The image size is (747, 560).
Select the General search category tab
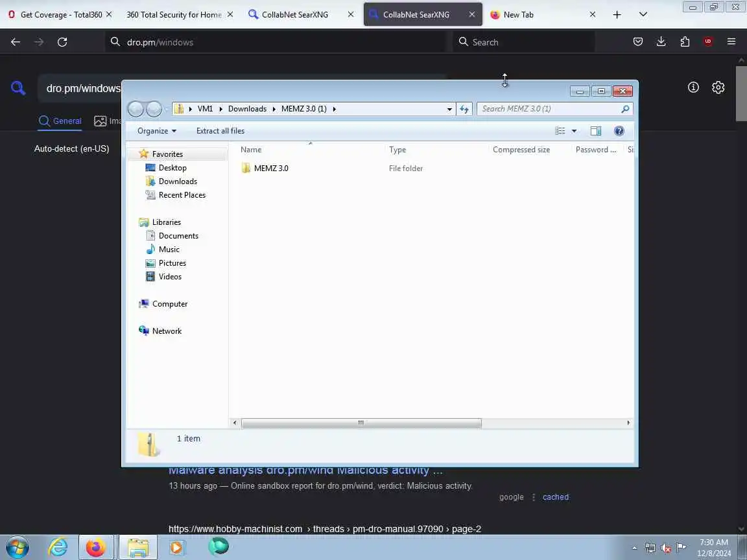[60, 121]
